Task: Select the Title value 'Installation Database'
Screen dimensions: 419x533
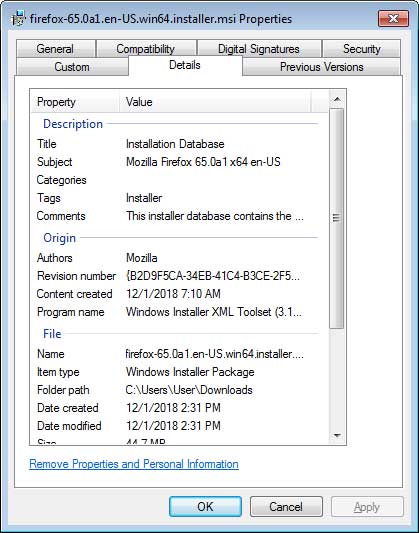Action: tap(175, 144)
